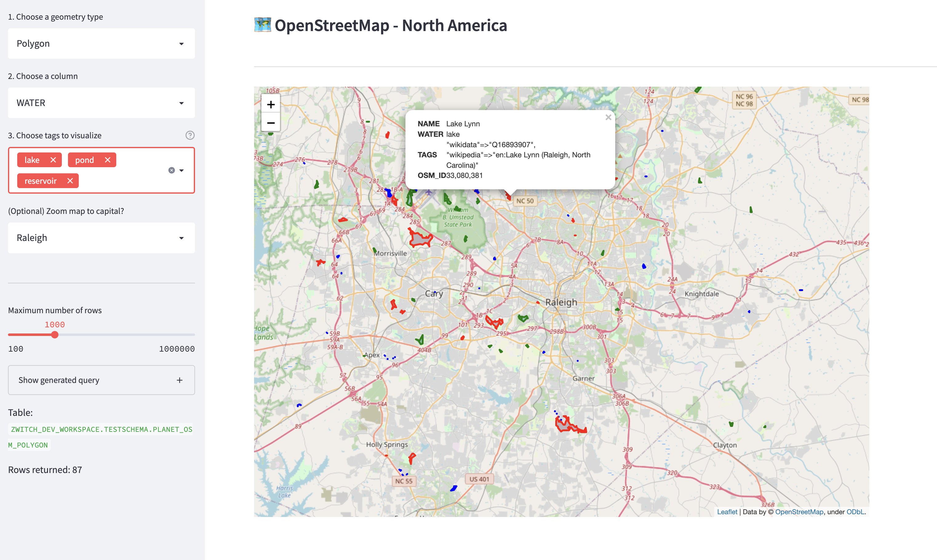Viewport: 937px width, 560px height.
Task: Click the Harris Lake map label
Action: pyautogui.click(x=284, y=492)
